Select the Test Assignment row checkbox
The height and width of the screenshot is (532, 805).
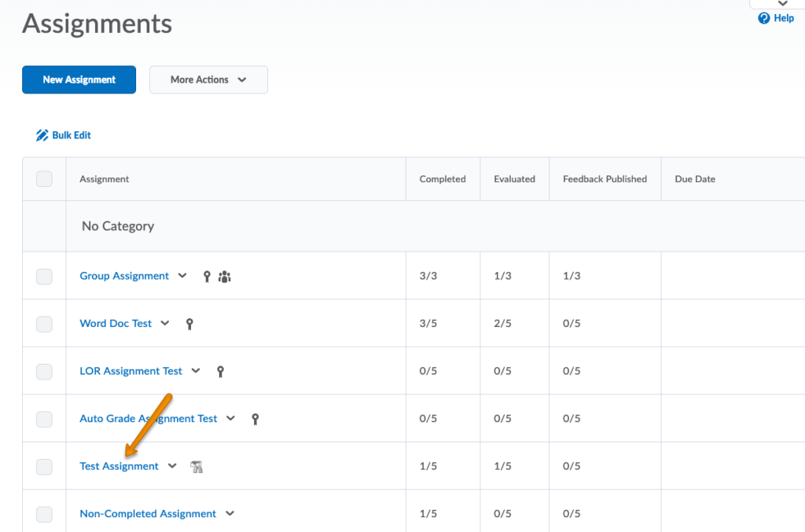click(45, 467)
